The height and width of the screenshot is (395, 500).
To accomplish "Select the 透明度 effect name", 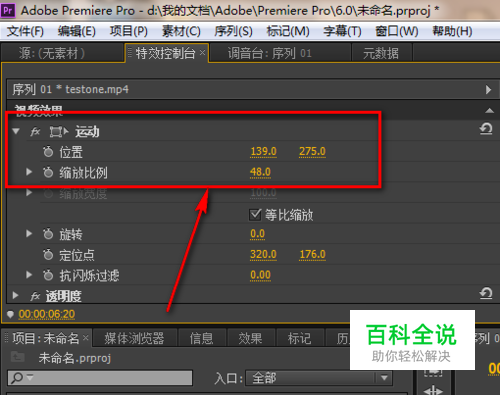I will 63,296.
